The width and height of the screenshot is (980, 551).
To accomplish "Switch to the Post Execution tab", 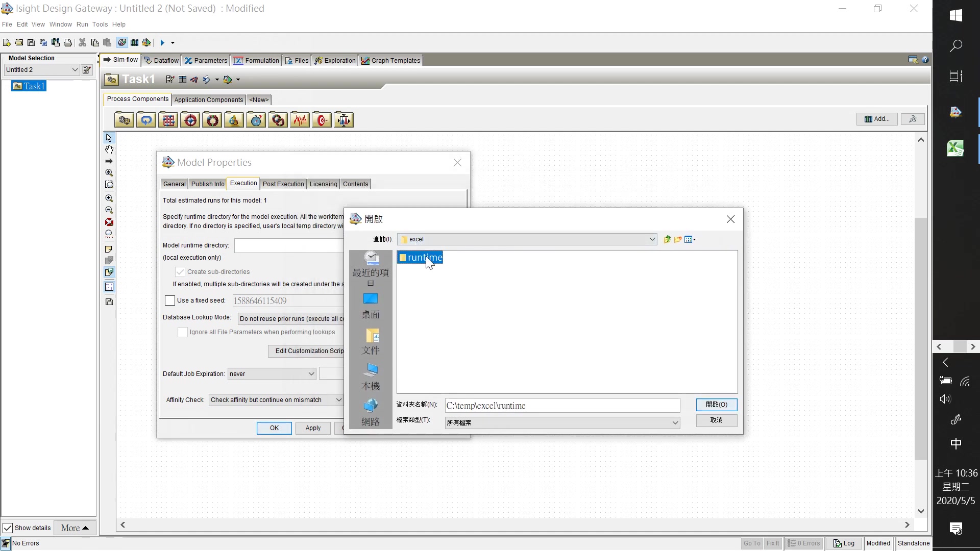I will [283, 184].
